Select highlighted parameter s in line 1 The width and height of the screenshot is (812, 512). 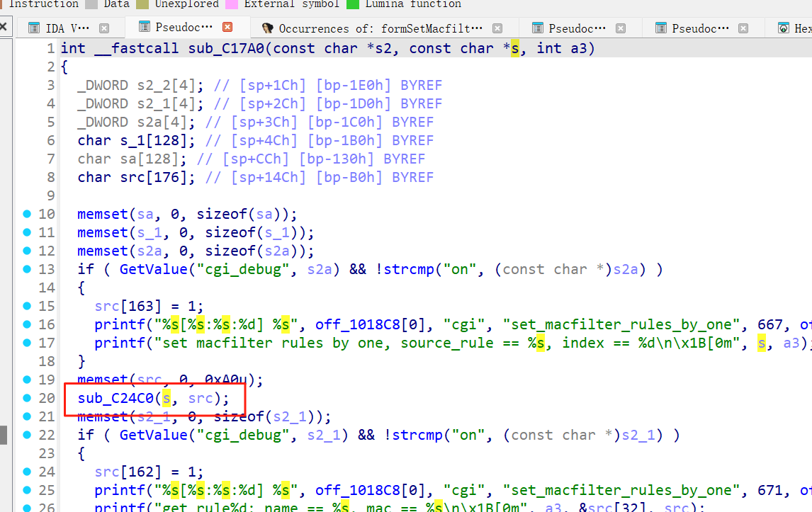514,49
